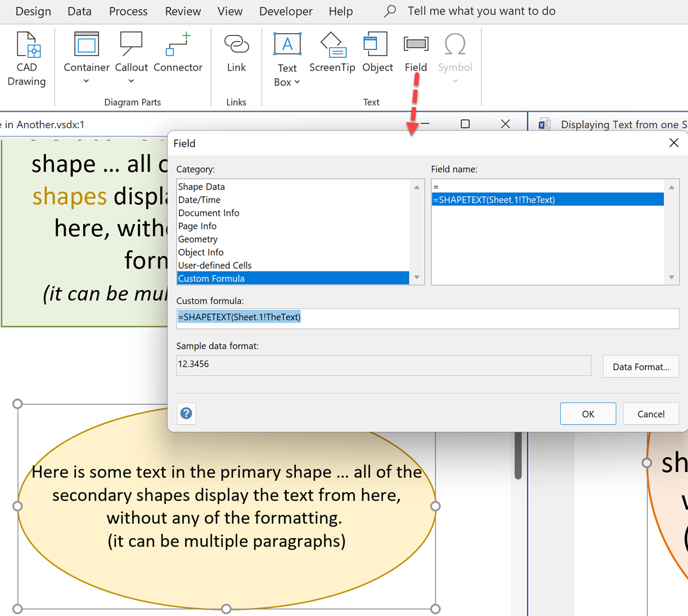
Task: Switch to the Developer ribbon tab
Action: pos(286,11)
